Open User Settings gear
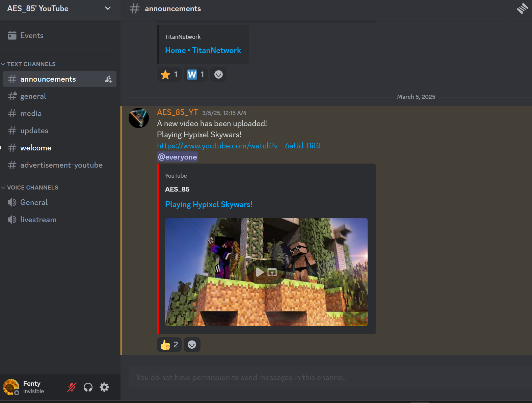532x403 pixels. [104, 387]
